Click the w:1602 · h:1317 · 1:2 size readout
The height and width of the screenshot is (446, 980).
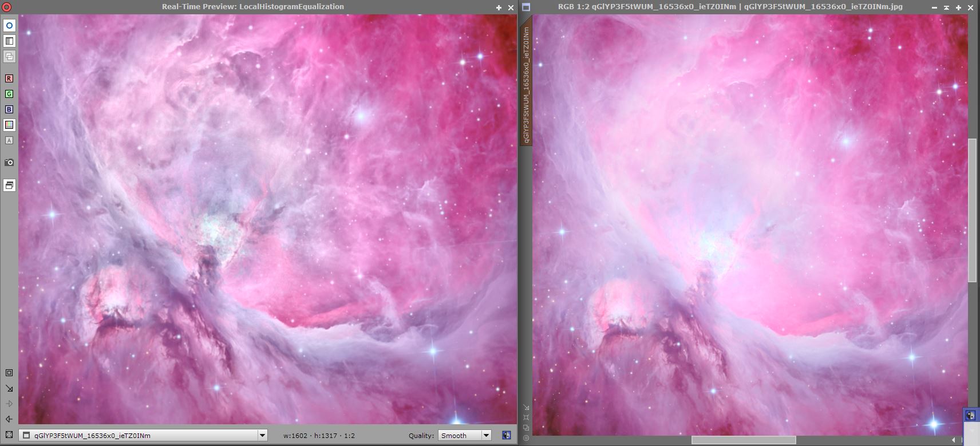pyautogui.click(x=319, y=436)
